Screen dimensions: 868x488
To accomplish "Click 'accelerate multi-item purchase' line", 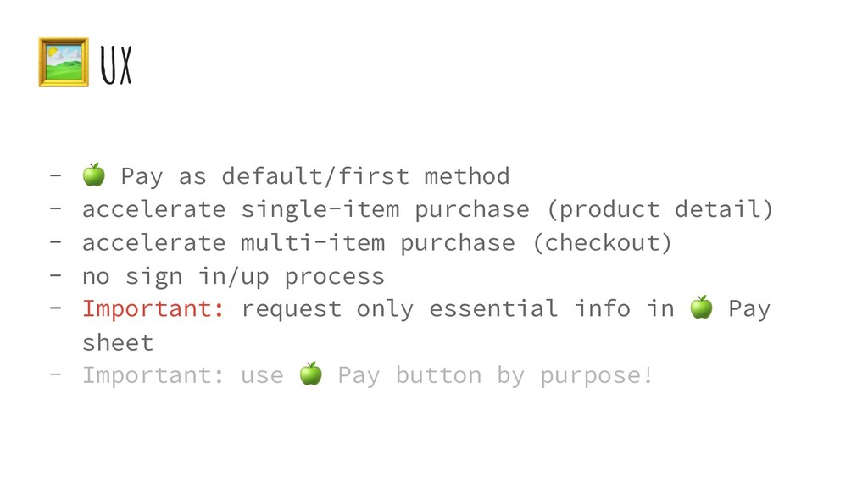I will (x=298, y=242).
